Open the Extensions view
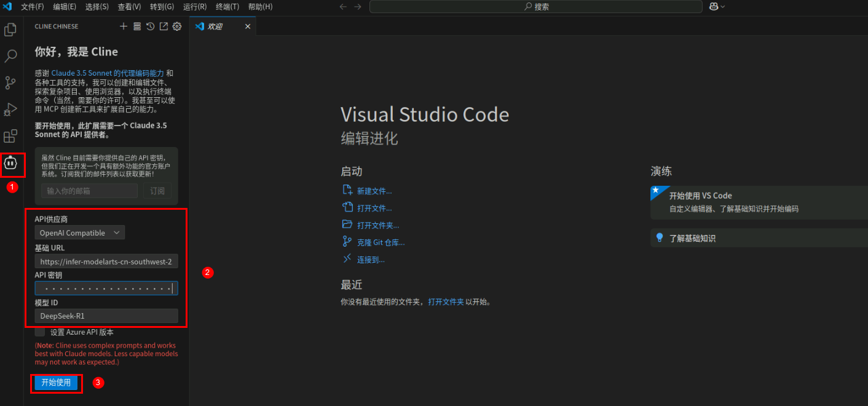This screenshot has height=406, width=868. pos(10,136)
